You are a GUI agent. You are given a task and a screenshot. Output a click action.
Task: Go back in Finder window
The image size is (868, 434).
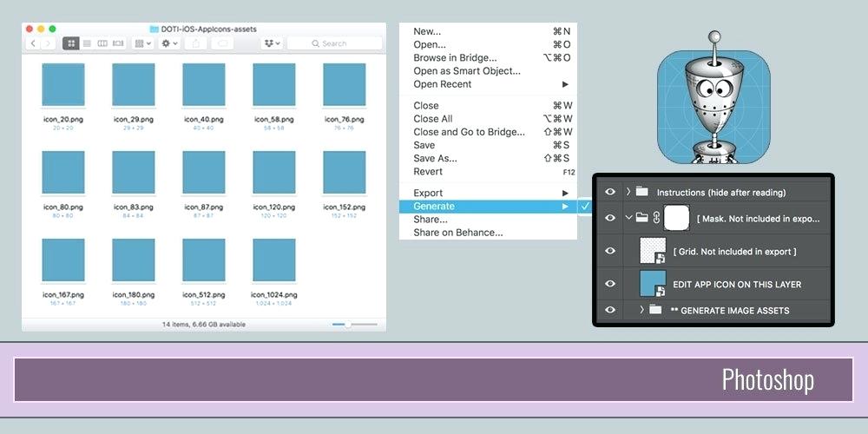point(33,43)
